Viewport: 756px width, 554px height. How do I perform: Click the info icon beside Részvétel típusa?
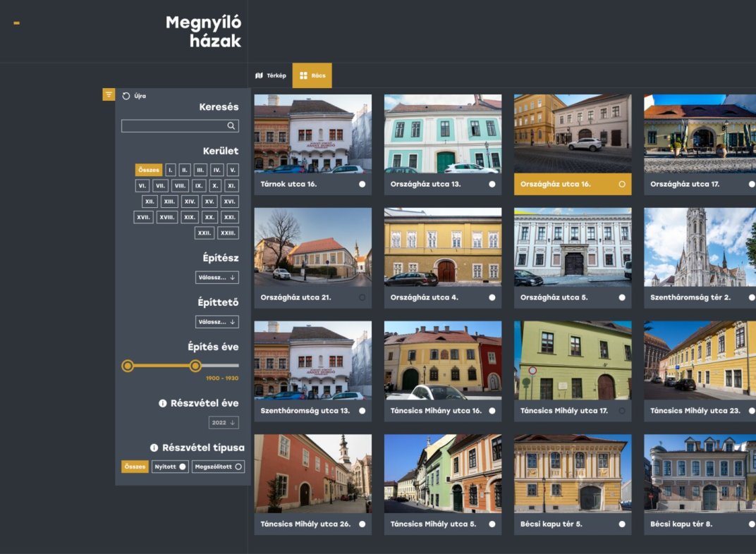[154, 448]
